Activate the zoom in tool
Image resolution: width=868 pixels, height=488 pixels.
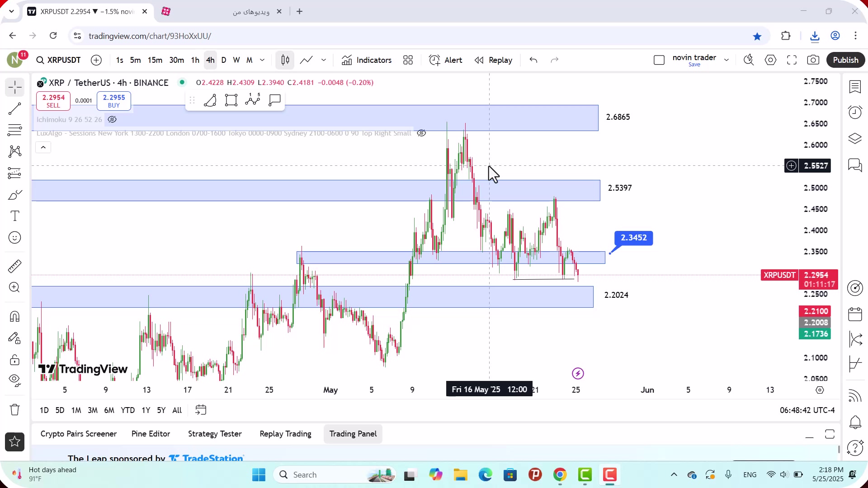click(x=15, y=287)
